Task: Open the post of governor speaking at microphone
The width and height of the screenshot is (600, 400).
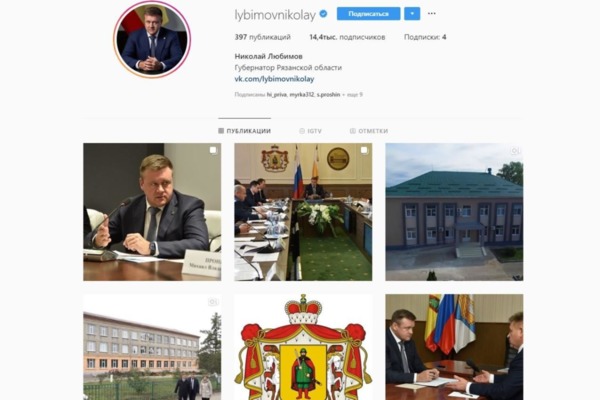Action: (x=152, y=212)
